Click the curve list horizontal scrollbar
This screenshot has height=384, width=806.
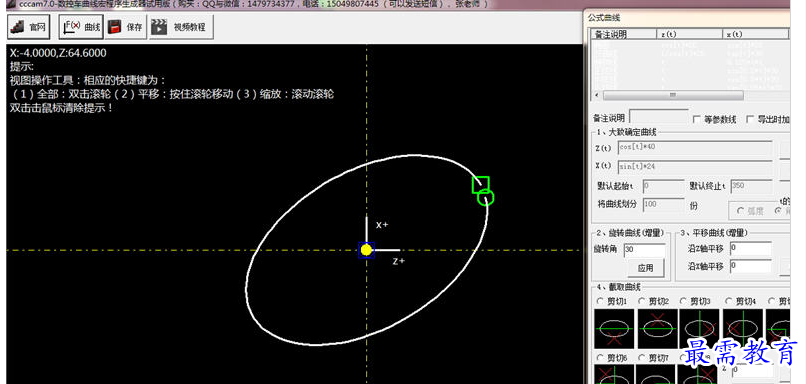[673, 95]
